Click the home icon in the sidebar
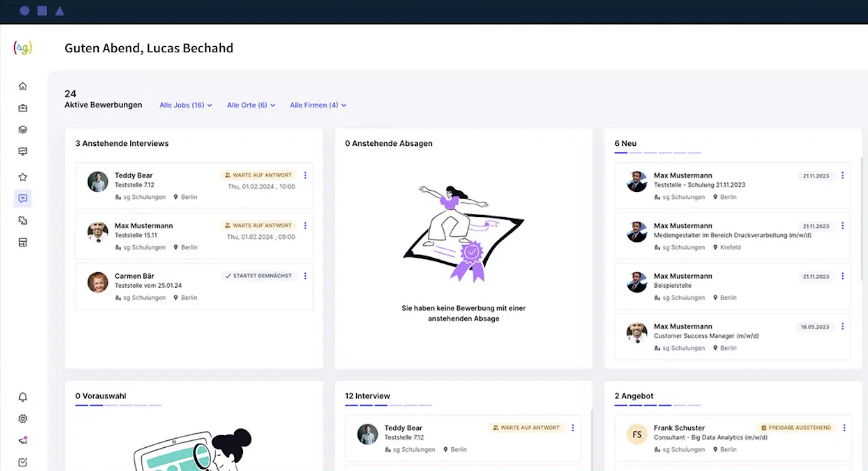Screen dimensions: 868x471 click(23, 86)
